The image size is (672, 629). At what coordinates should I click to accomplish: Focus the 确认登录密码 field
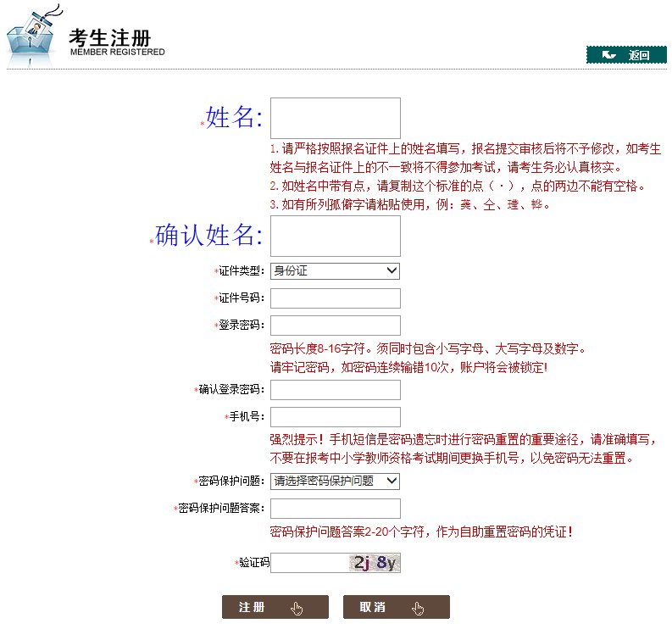tap(335, 390)
